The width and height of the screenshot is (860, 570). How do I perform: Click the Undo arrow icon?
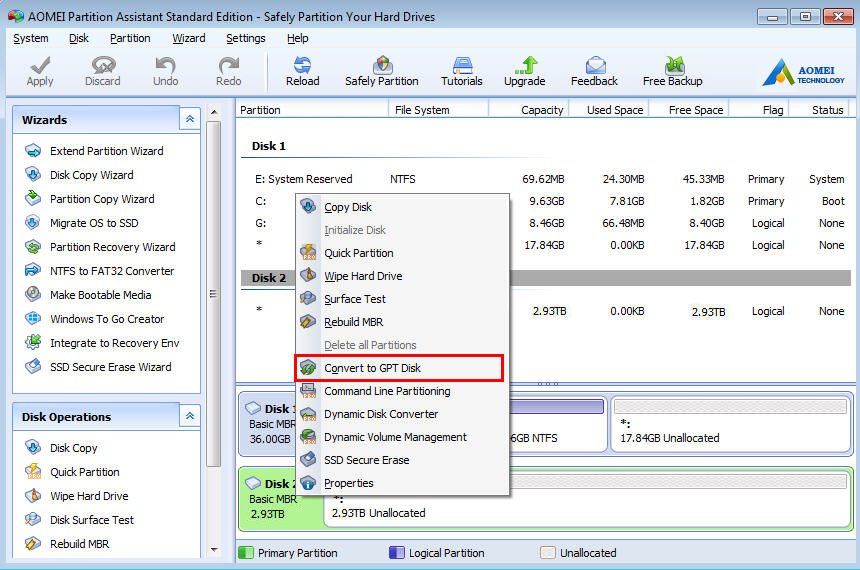165,71
